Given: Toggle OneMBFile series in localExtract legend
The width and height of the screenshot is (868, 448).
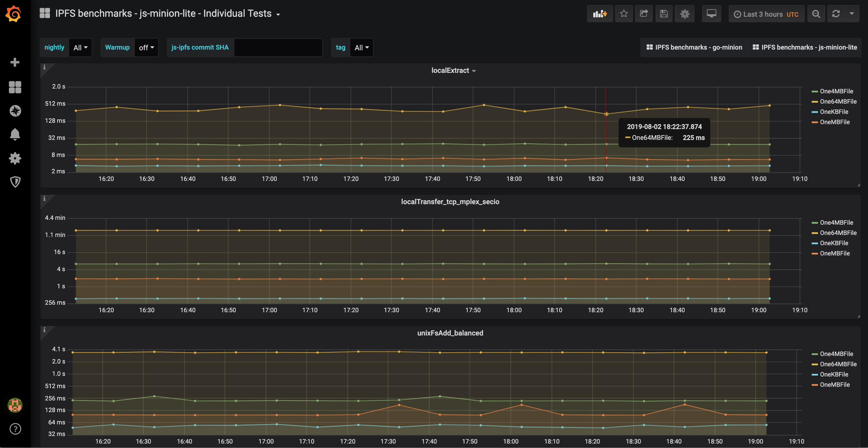Looking at the screenshot, I should point(835,122).
